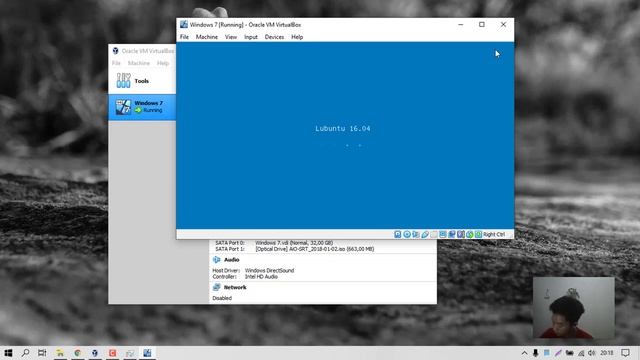Open the red C app on the taskbar
This screenshot has width=640, height=360.
112,353
